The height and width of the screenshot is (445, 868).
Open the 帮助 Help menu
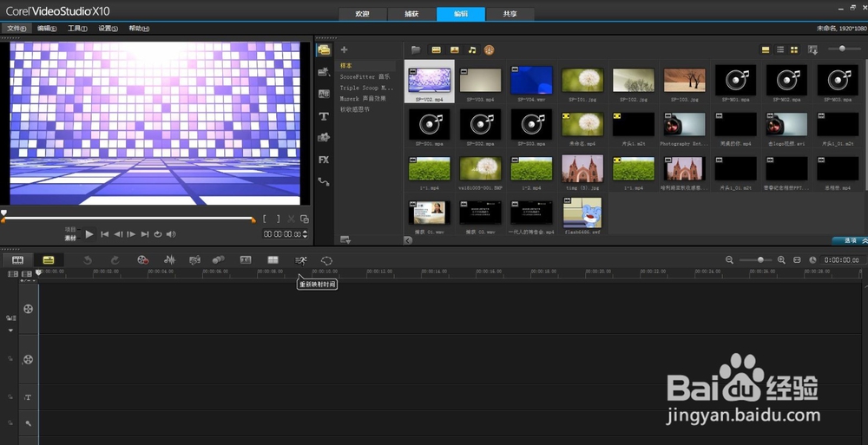click(x=139, y=29)
